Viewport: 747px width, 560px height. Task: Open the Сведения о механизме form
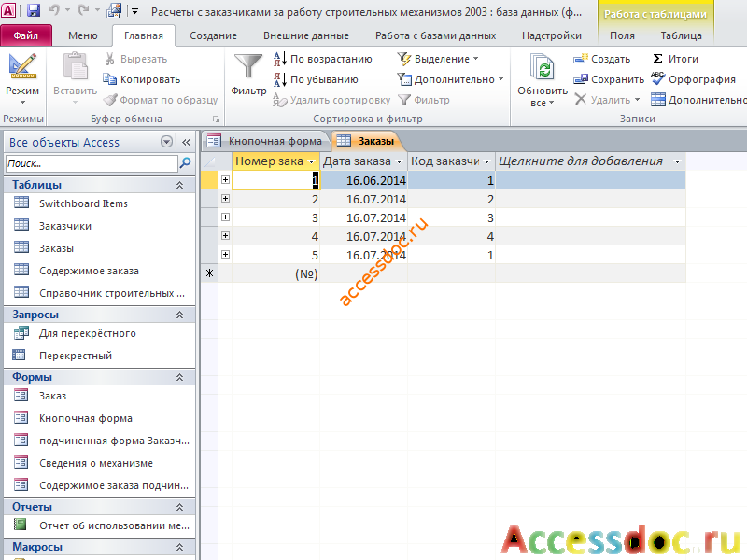[x=96, y=463]
